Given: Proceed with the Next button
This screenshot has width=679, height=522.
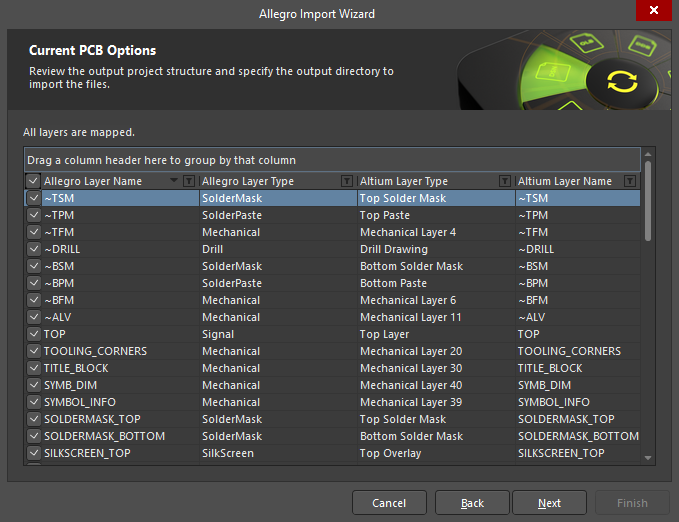Looking at the screenshot, I should tap(550, 503).
